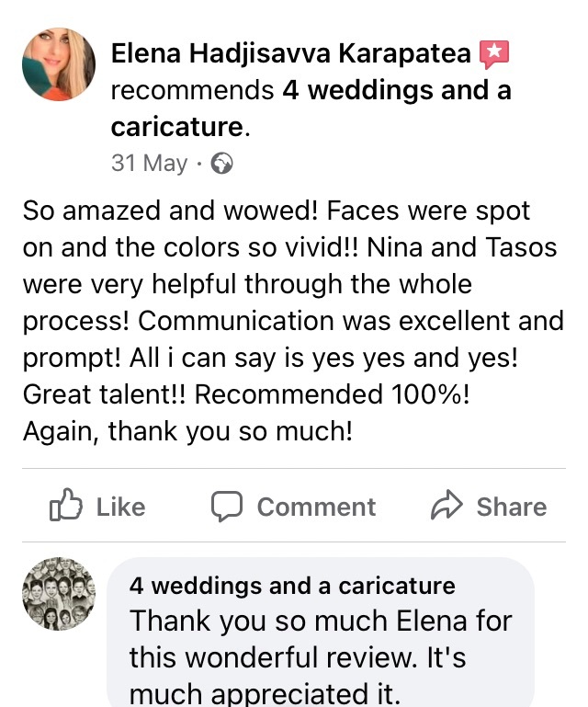Image resolution: width=588 pixels, height=707 pixels.
Task: Click the word "recommends" in the header
Action: [x=192, y=91]
